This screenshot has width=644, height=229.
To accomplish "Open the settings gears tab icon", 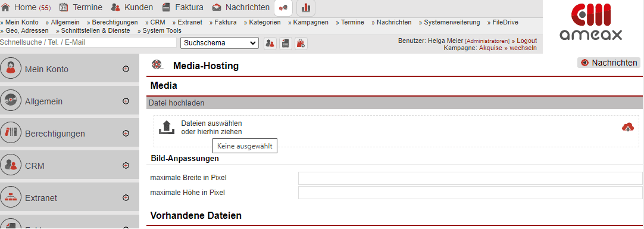I will [283, 7].
